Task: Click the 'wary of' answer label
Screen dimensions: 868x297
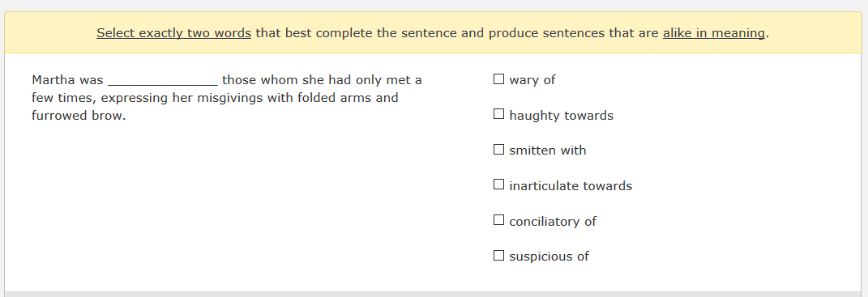Action: (x=532, y=79)
